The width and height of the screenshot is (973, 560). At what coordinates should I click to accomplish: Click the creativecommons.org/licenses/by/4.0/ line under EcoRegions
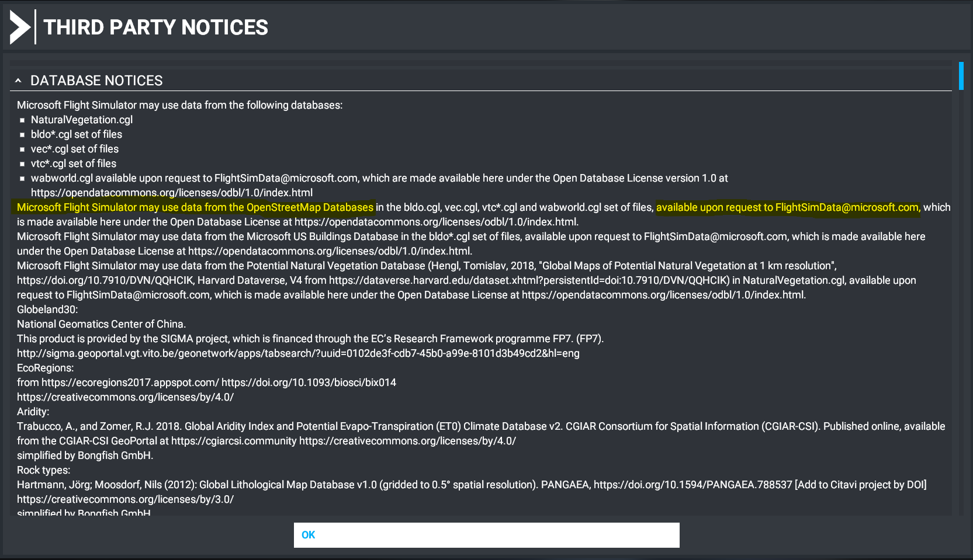[125, 397]
